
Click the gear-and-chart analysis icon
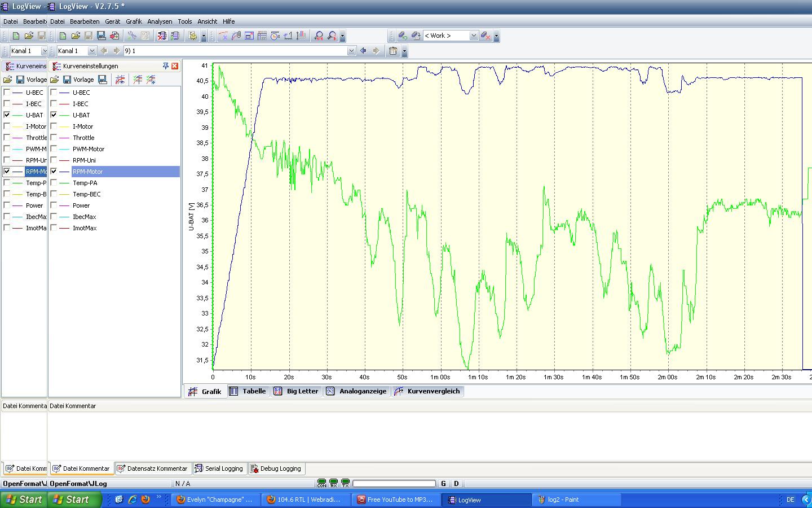tap(193, 36)
